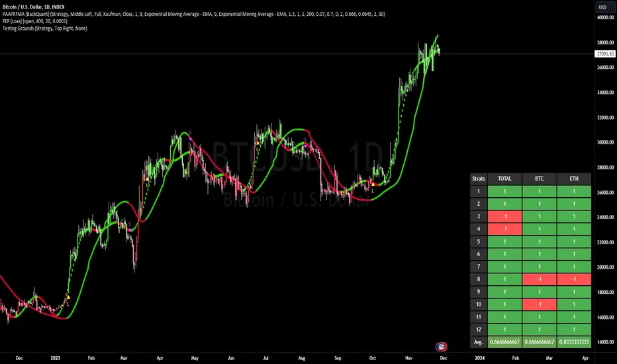Select the Bitcoin / U.S. Dollar chart title

point(34,7)
